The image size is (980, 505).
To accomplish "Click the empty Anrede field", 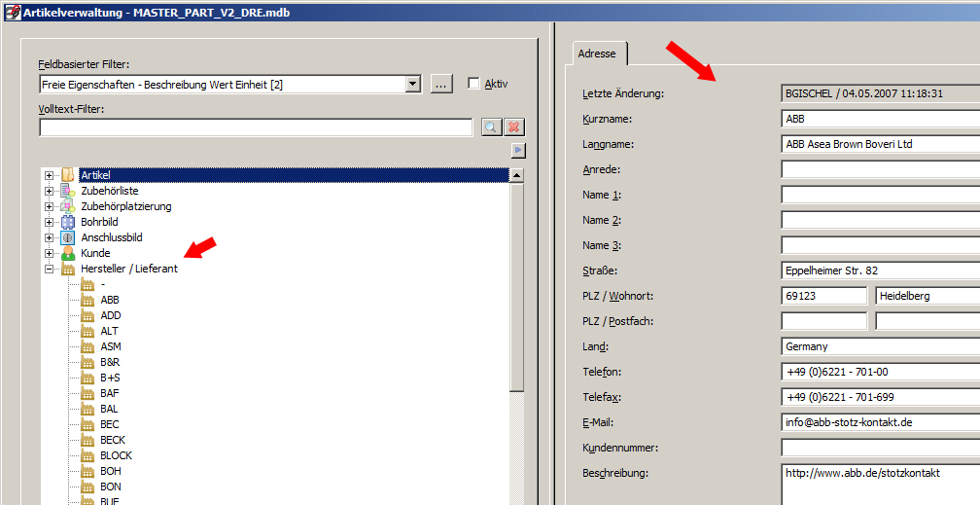I will coord(880,169).
